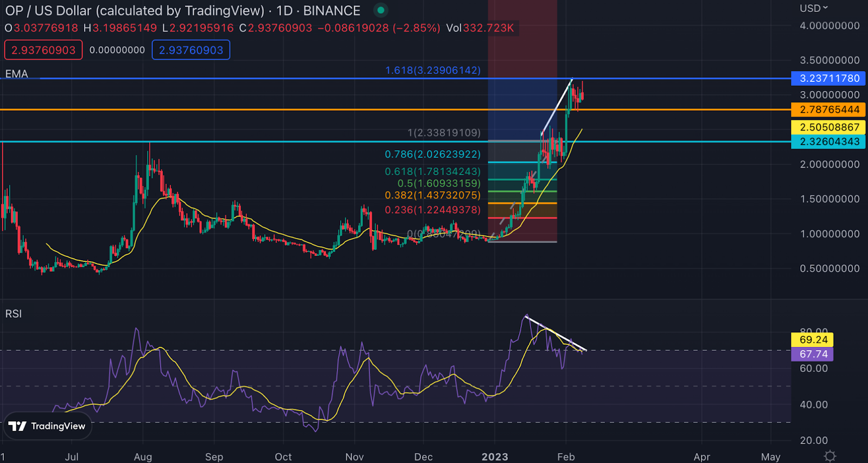
Task: Click the 40.00 RSI axis label
Action: click(814, 404)
